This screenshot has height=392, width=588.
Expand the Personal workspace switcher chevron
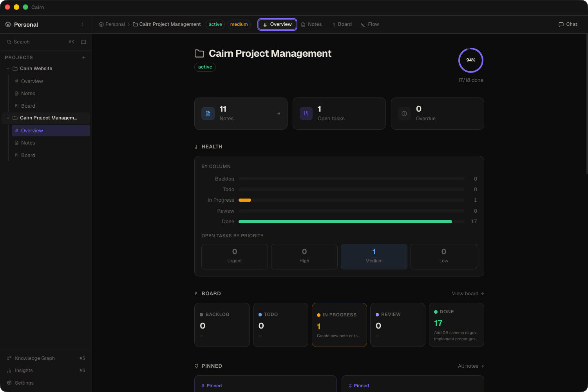click(82, 25)
